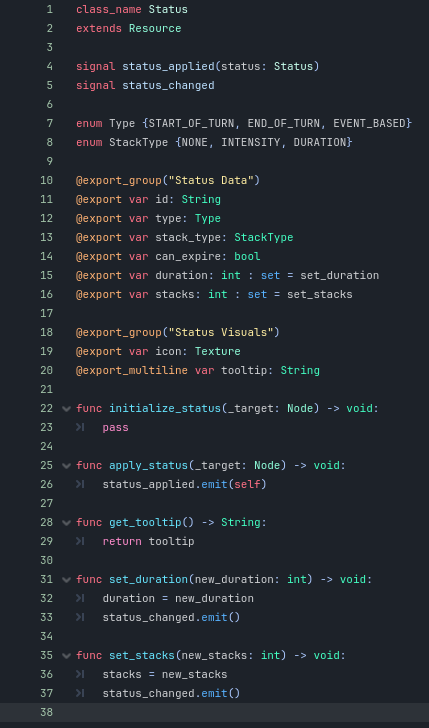The width and height of the screenshot is (429, 728).
Task: Click line number 38 in the gutter
Action: click(46, 712)
